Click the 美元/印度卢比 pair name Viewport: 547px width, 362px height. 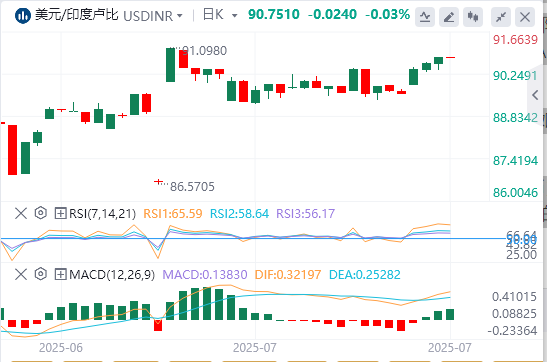click(77, 15)
